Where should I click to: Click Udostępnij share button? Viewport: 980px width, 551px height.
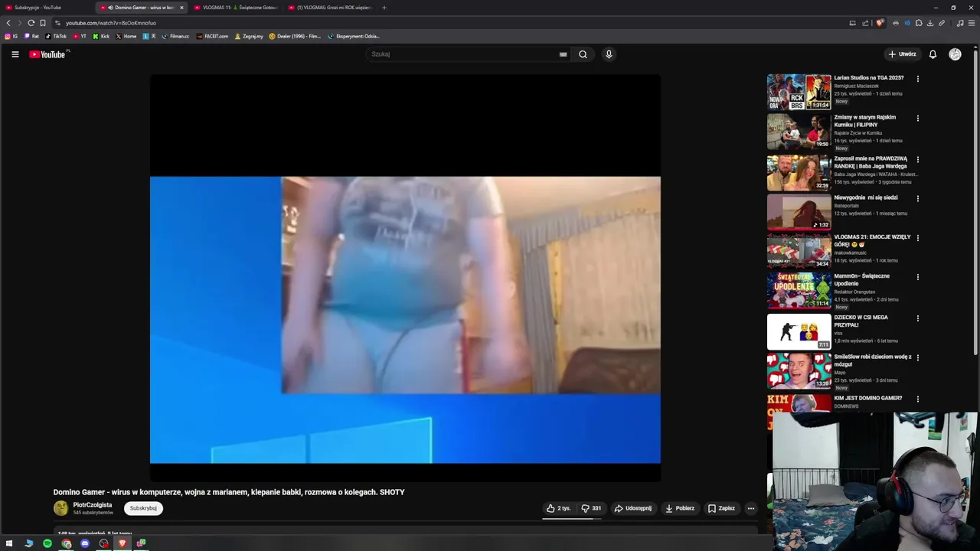(x=632, y=508)
